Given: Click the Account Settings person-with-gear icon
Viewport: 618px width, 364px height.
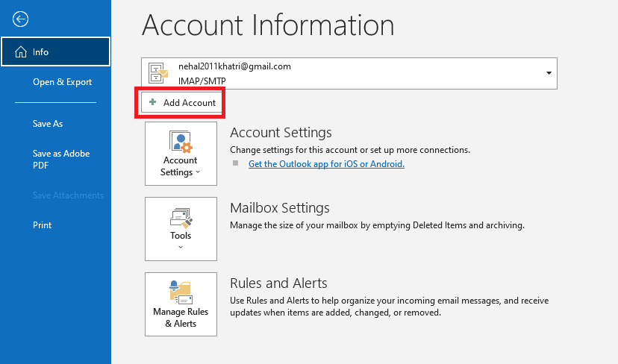Looking at the screenshot, I should (181, 141).
